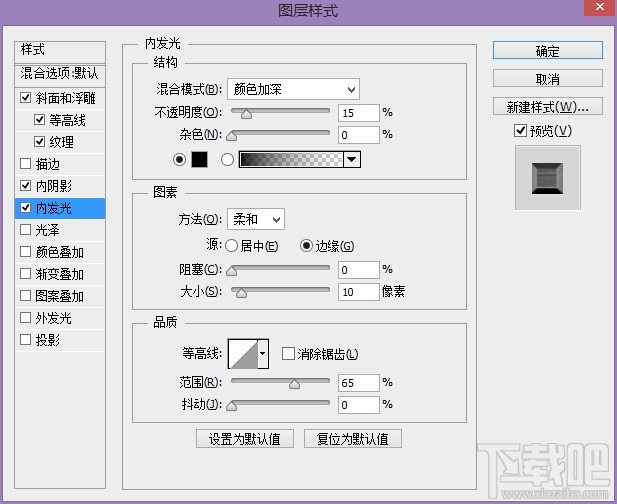Select the gradient radio button
The image size is (617, 504).
coord(227,160)
